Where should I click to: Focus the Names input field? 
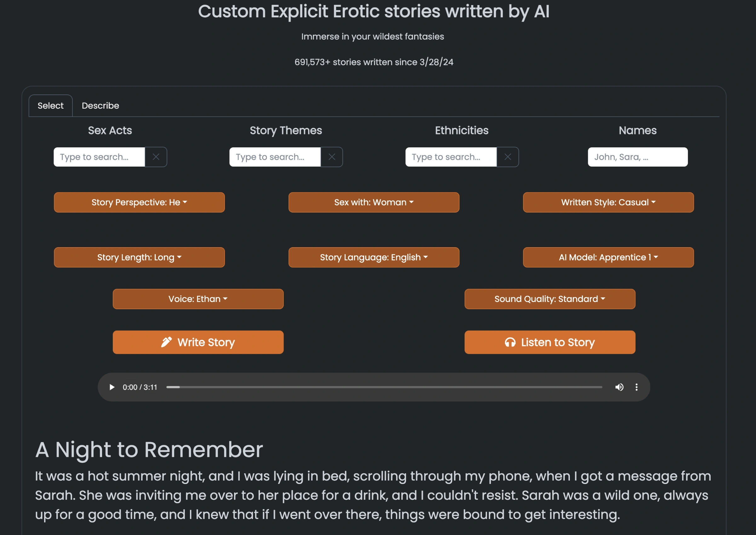click(x=637, y=157)
